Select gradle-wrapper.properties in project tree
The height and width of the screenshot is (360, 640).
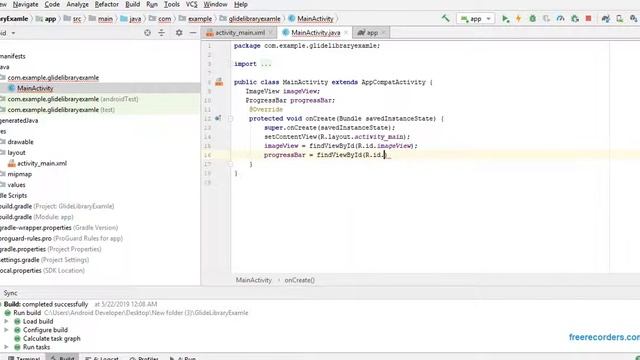[59, 227]
